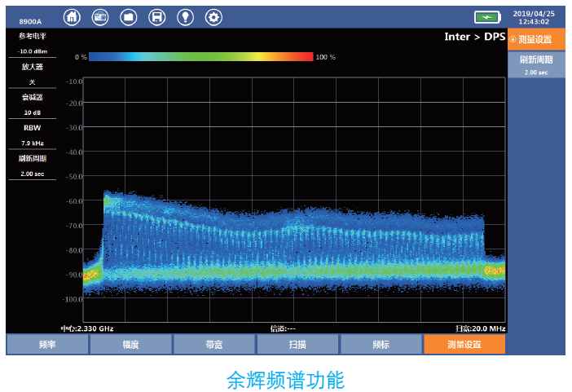
Task: Check the battery charging status icon
Action: pos(487,17)
